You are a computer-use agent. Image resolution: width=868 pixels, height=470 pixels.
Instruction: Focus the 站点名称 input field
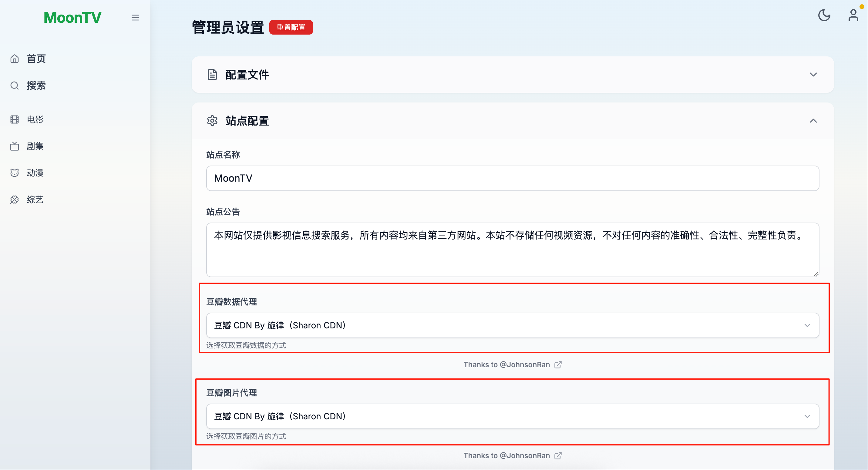513,178
